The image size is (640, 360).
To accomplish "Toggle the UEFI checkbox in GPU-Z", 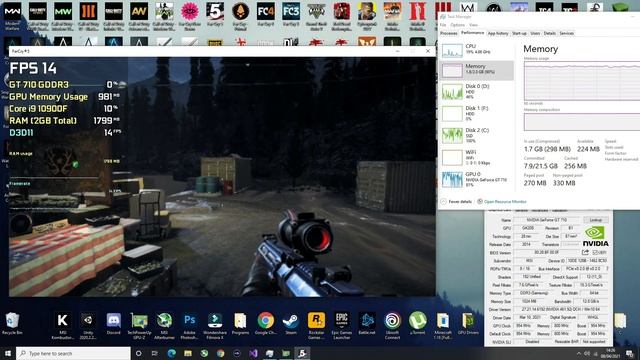I will pyautogui.click(x=596, y=253).
